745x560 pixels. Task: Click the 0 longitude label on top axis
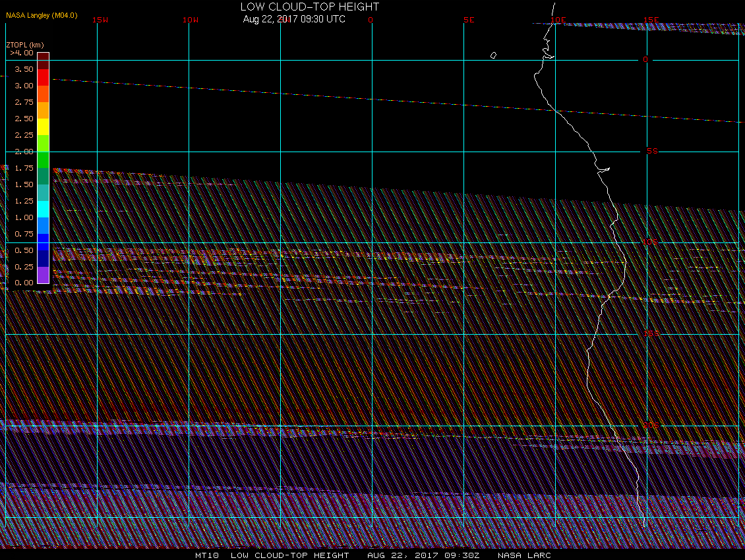click(371, 20)
